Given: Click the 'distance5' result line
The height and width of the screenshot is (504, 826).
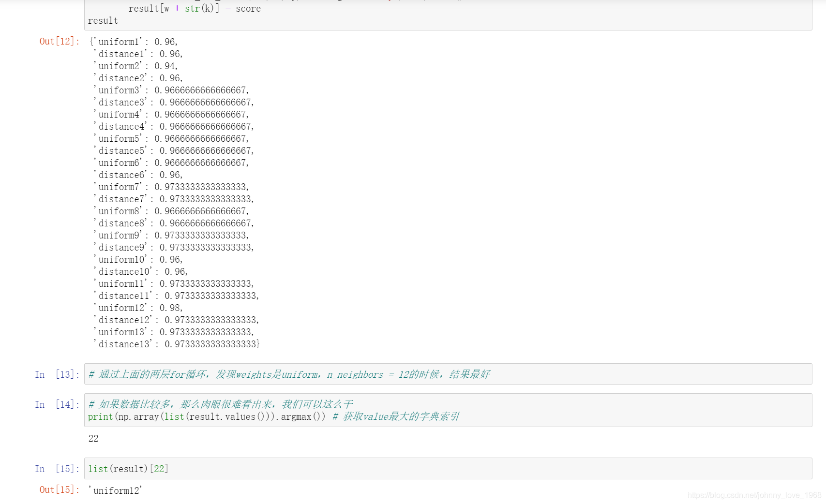Looking at the screenshot, I should coord(173,150).
